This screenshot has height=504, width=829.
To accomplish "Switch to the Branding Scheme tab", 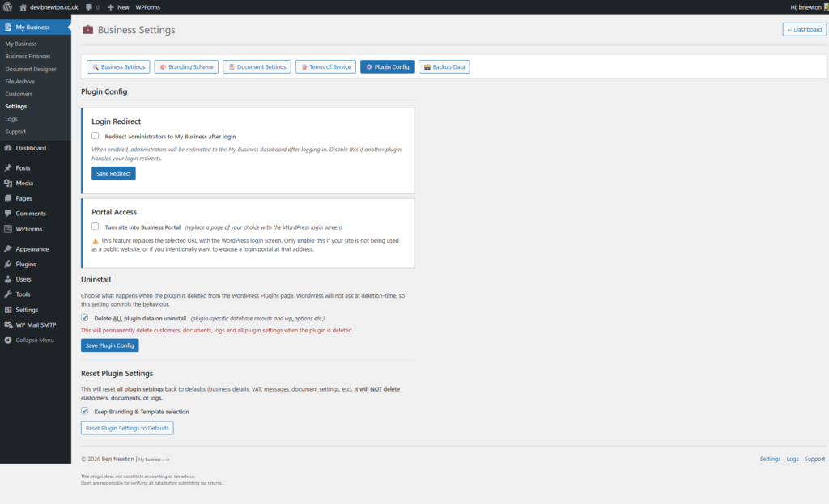I will [x=186, y=67].
